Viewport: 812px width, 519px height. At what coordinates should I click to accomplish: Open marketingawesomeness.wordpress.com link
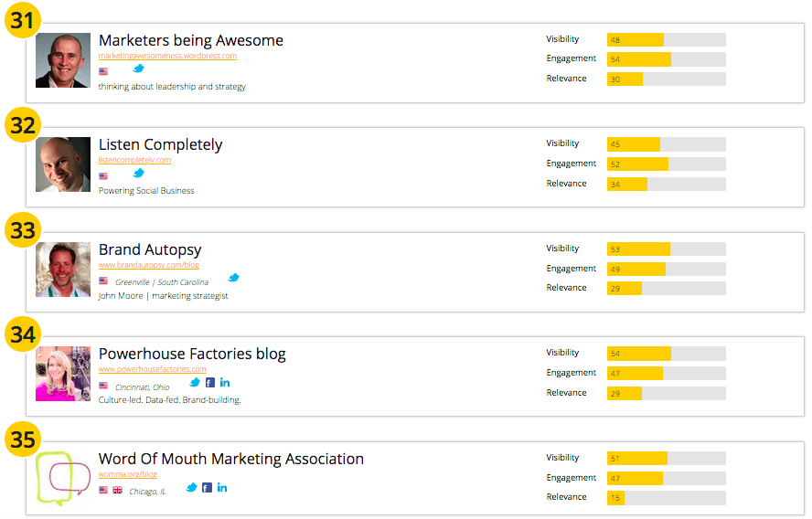167,56
